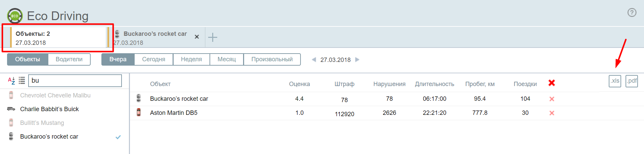The width and height of the screenshot is (644, 154).
Task: Select the Неделя period tab
Action: [191, 59]
